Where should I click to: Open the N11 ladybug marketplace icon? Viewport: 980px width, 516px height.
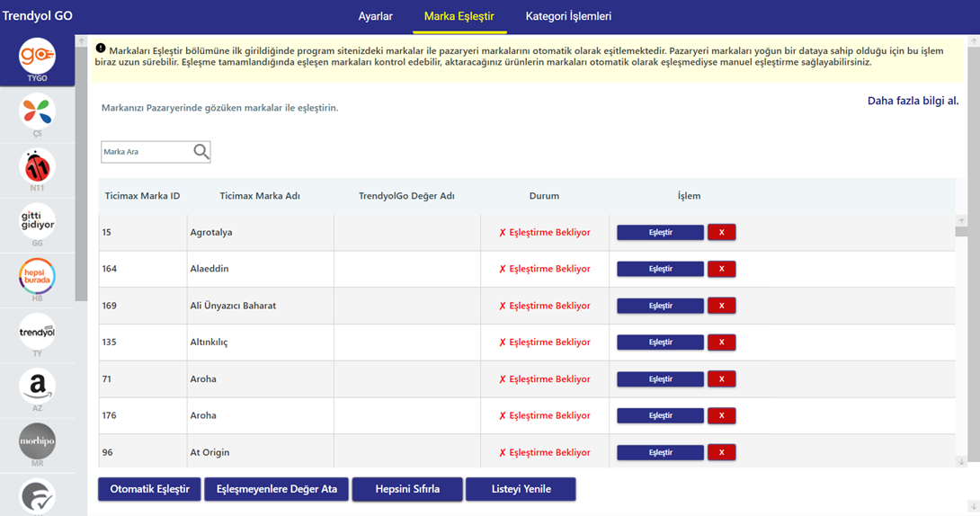(37, 166)
